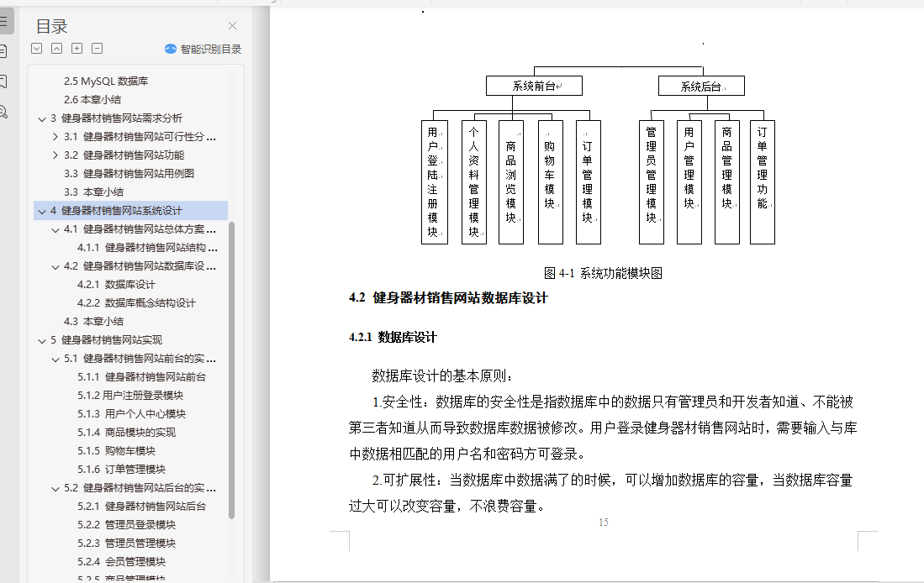Select 5.2.2 管理员登录模块 entry
This screenshot has width=924, height=583.
(126, 525)
